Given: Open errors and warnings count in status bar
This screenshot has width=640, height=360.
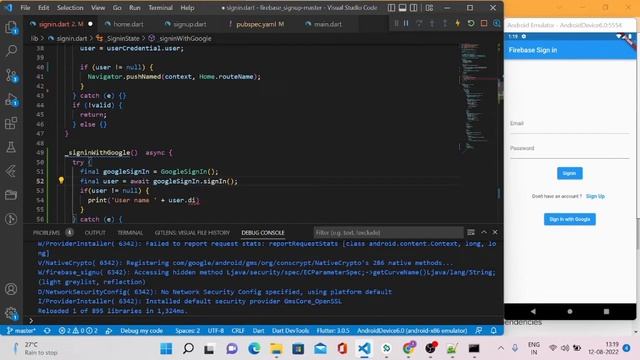Looking at the screenshot, I should point(78,331).
